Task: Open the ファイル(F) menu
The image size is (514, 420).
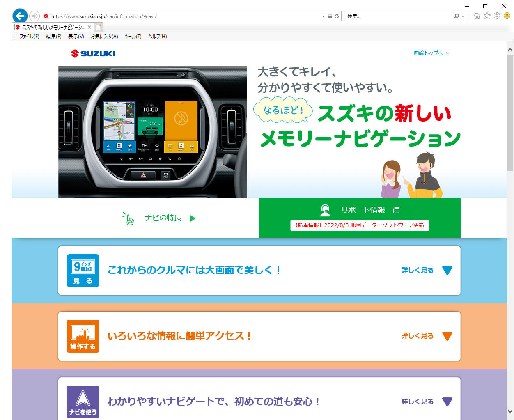Action: point(29,37)
